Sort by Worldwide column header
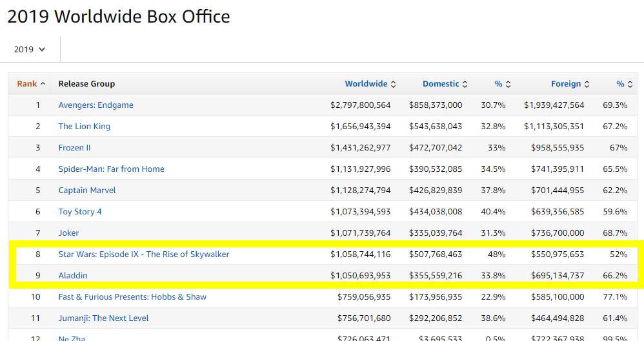 [x=370, y=84]
